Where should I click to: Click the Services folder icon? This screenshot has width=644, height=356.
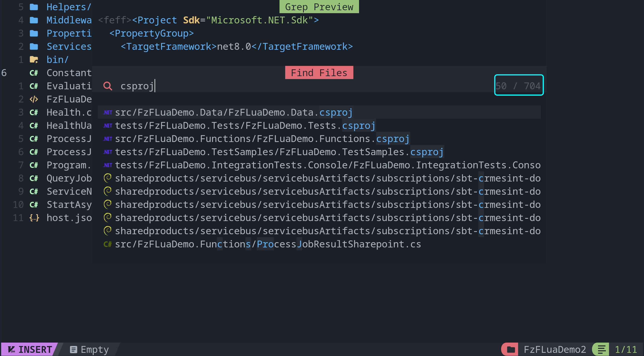point(34,47)
